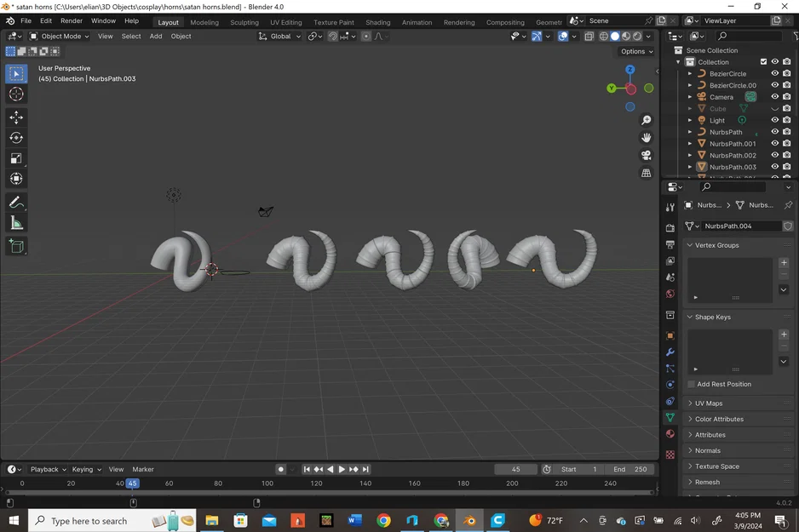Switch to wireframe viewport shading
Screen dimensions: 799x532
(x=604, y=36)
